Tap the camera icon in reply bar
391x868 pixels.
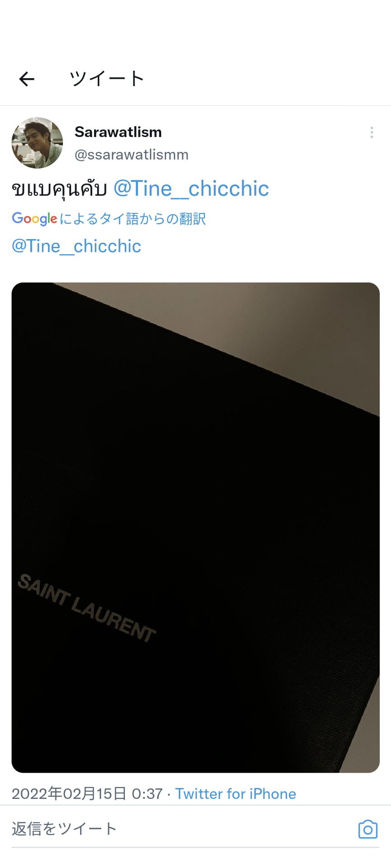point(367,829)
